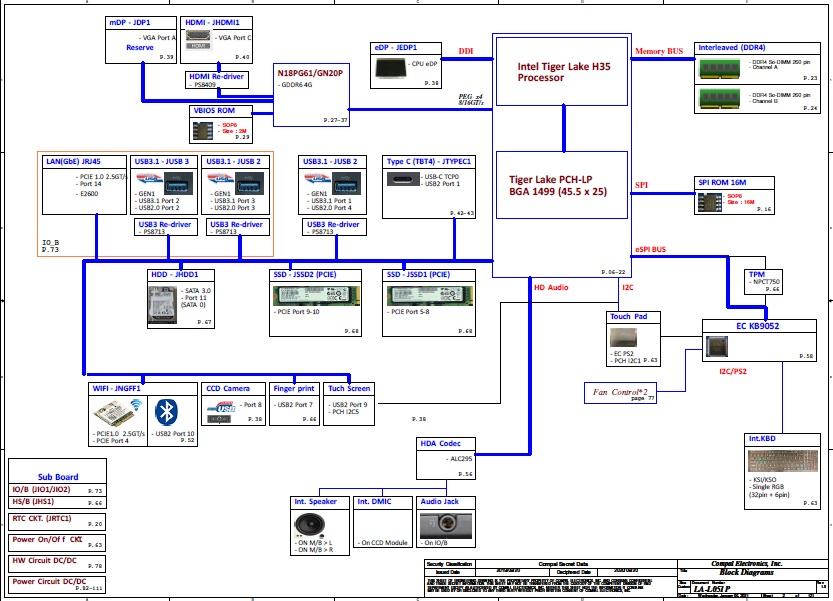Click the speaker image under Int. Speaker

(x=307, y=526)
